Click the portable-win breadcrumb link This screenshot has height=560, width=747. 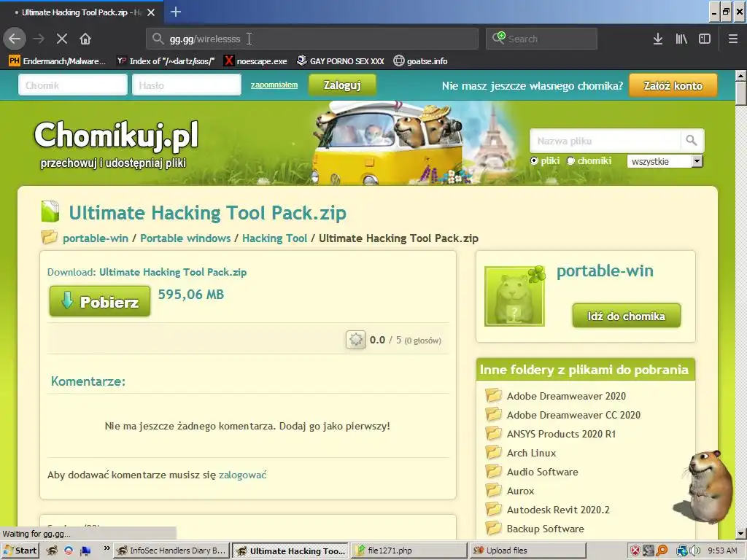(x=96, y=238)
